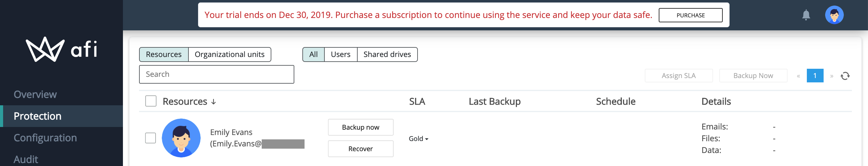868x166 pixels.
Task: Click Emily Evans avatar picture
Action: (181, 138)
